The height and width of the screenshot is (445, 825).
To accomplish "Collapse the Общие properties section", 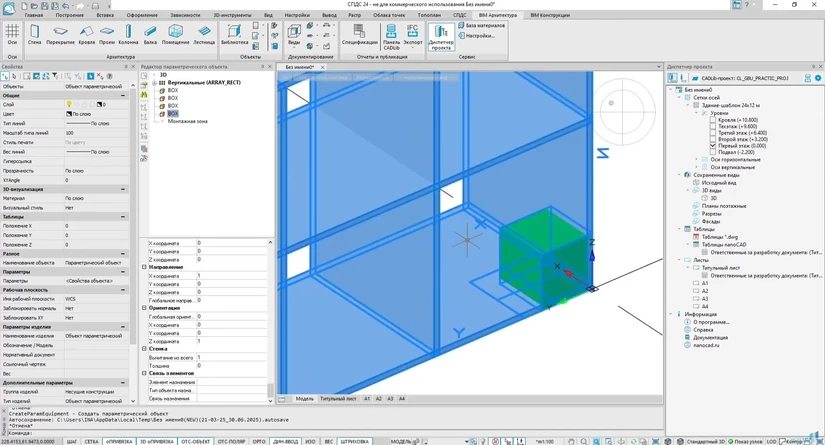I will (124, 95).
